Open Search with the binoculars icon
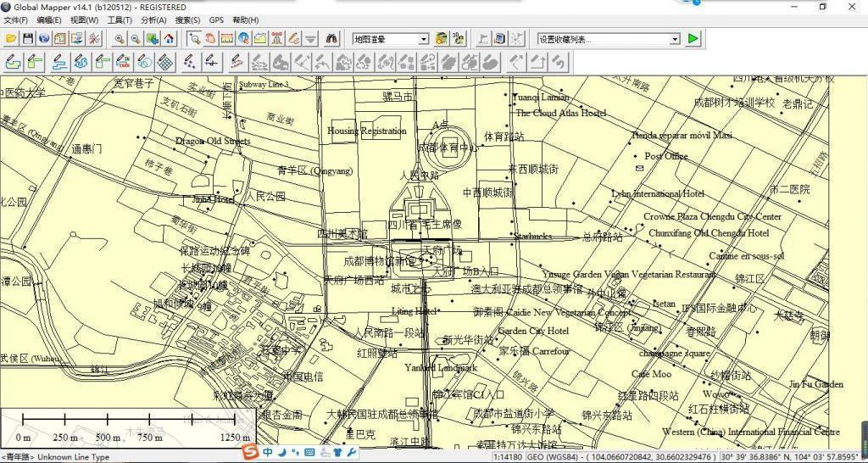The image size is (868, 463). [x=332, y=39]
